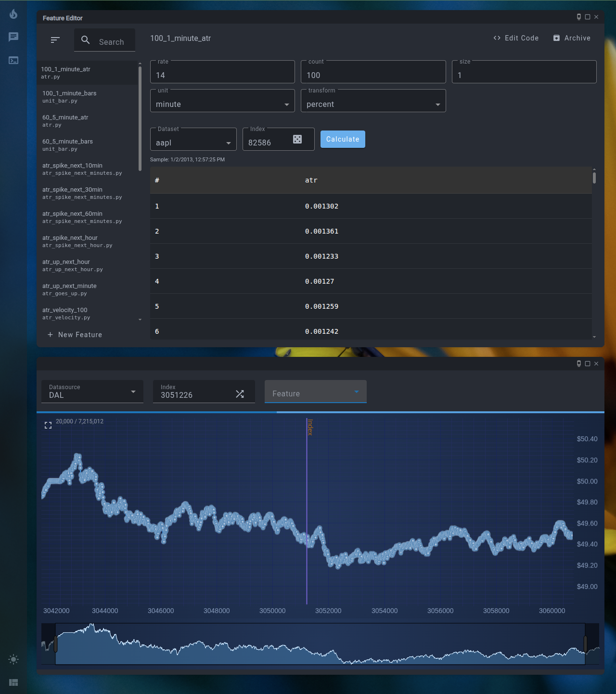
Task: Toggle the brightness theme icon
Action: point(13,659)
